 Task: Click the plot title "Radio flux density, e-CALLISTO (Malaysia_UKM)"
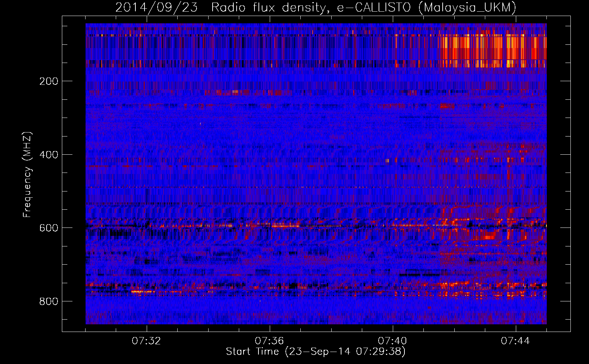364,7
